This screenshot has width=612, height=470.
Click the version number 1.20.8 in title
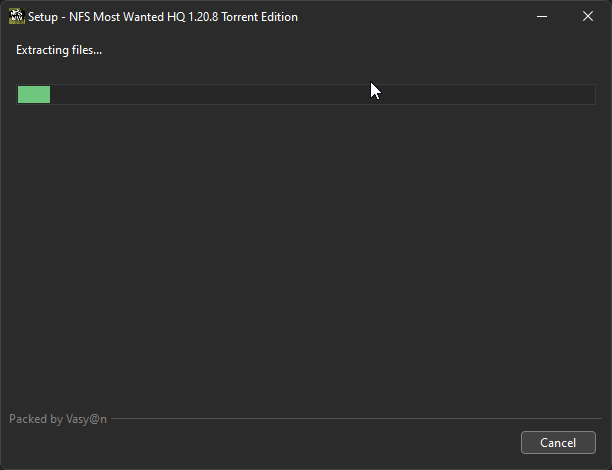[203, 17]
